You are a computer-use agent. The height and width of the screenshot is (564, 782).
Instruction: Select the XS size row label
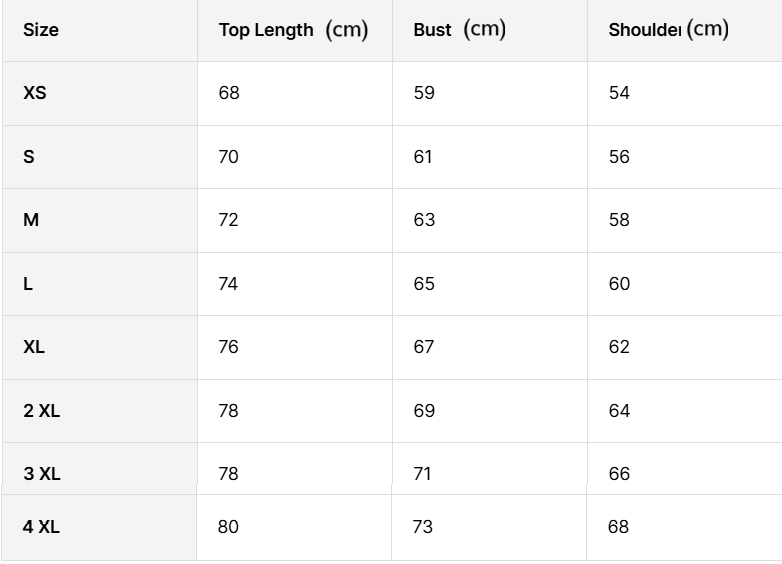click(35, 93)
